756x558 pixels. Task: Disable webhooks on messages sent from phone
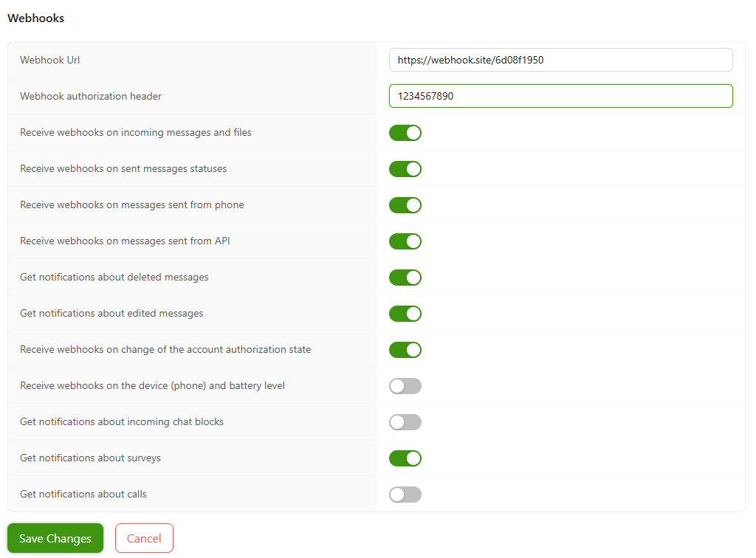(405, 205)
